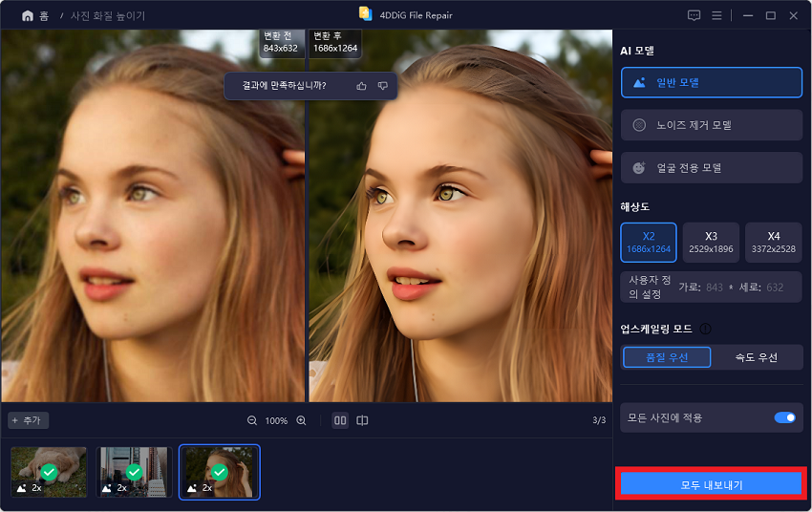Click the 변환 전 843x632 label
812x512 pixels.
pyautogui.click(x=281, y=42)
